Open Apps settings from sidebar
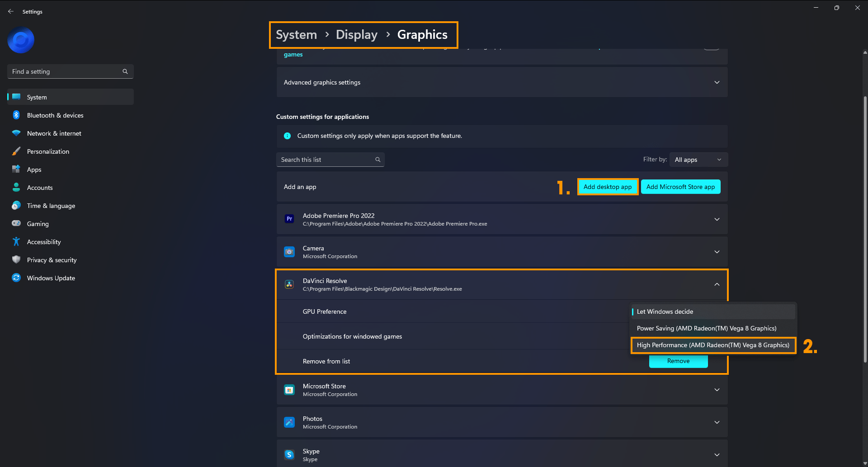 (x=33, y=170)
